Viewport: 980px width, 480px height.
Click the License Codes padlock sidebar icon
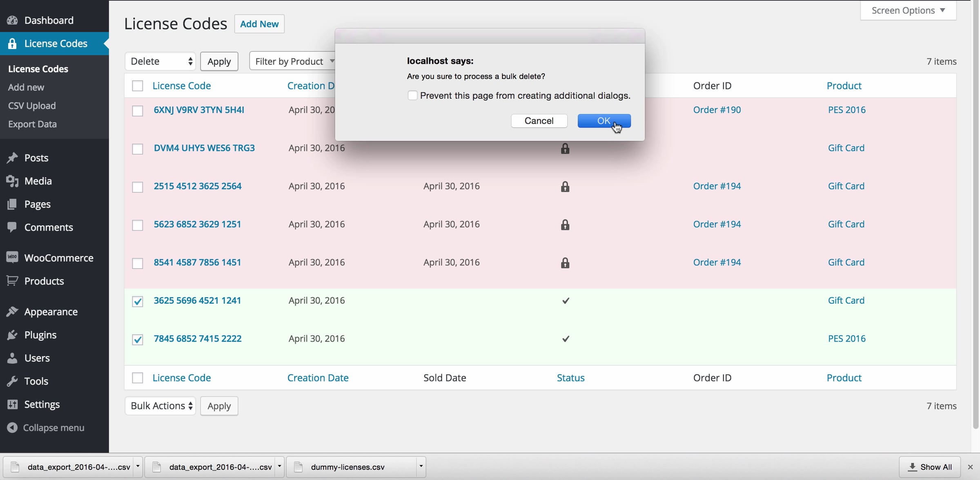[x=12, y=44]
